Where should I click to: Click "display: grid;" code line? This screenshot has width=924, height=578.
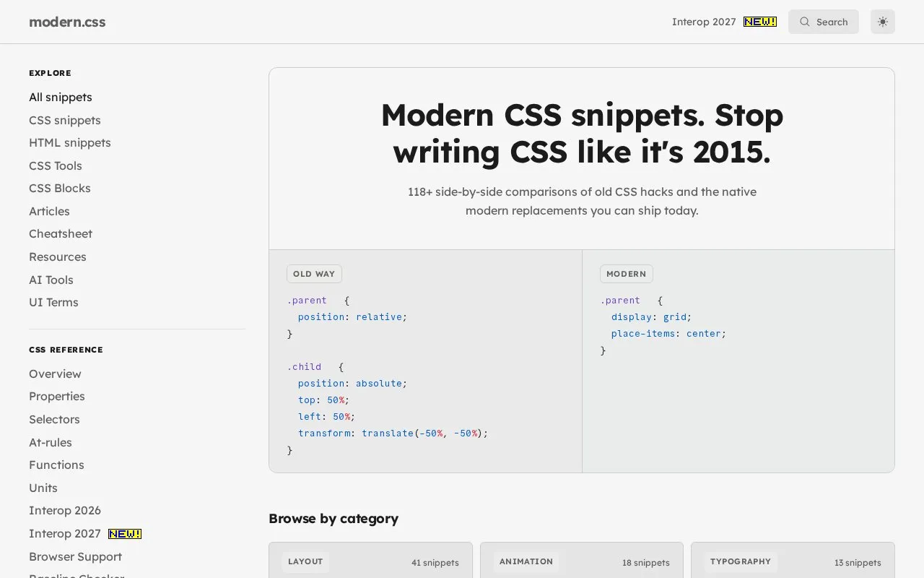pos(651,317)
